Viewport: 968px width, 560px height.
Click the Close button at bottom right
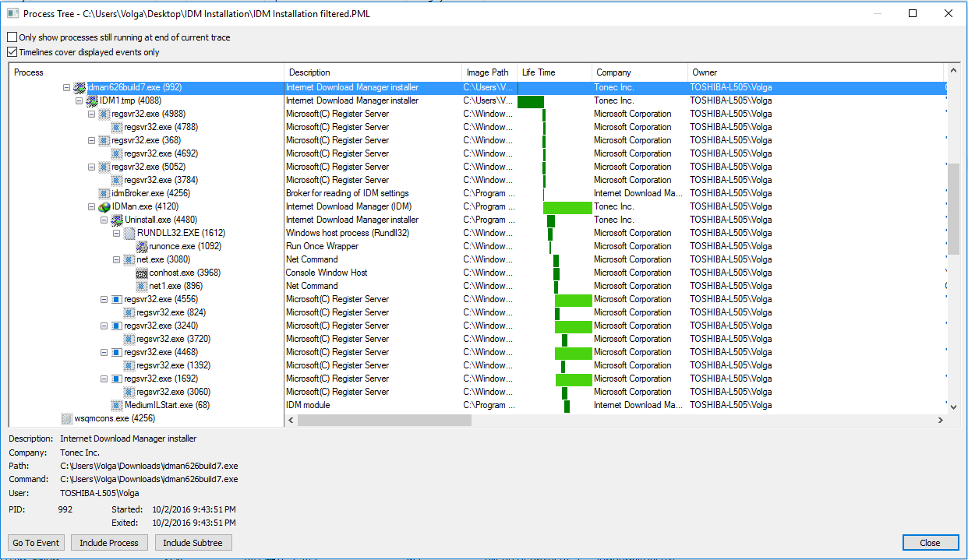pyautogui.click(x=931, y=543)
